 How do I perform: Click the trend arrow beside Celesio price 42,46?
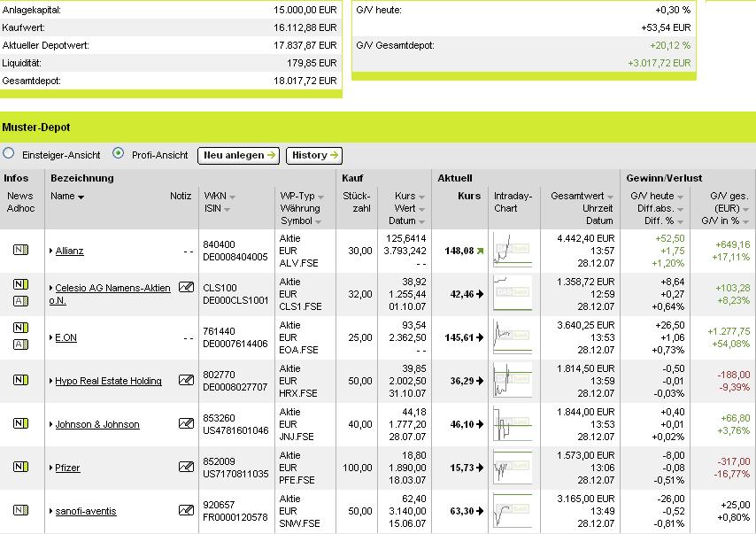[x=480, y=294]
